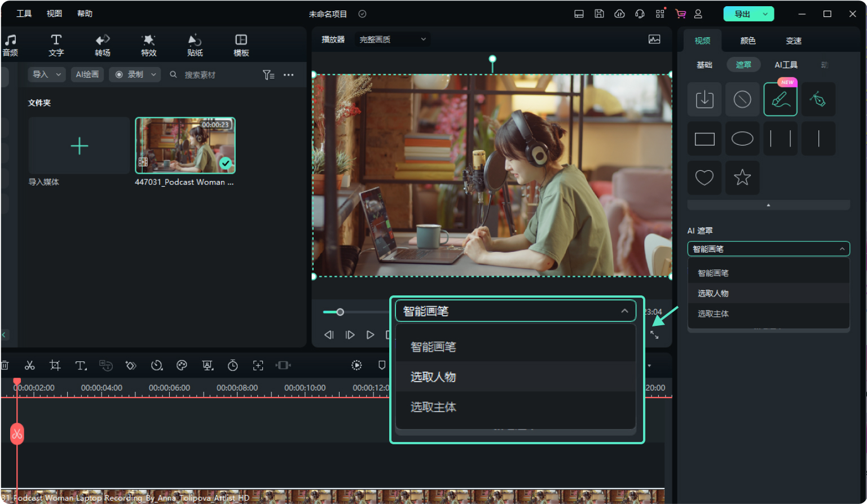
Task: Select the pen draw mask tool
Action: click(818, 99)
